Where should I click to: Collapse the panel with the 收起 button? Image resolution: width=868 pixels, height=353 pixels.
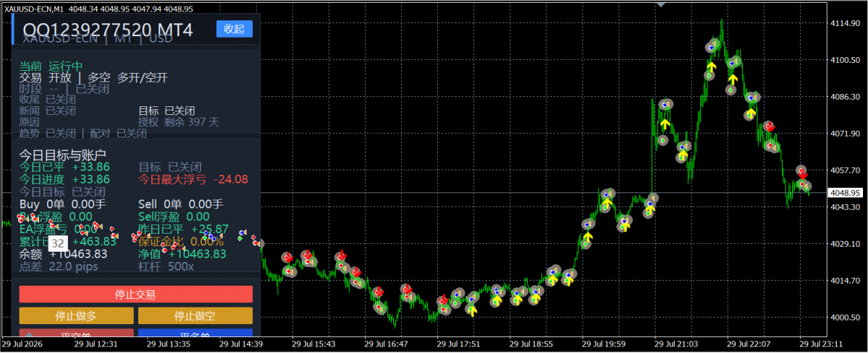pyautogui.click(x=234, y=29)
